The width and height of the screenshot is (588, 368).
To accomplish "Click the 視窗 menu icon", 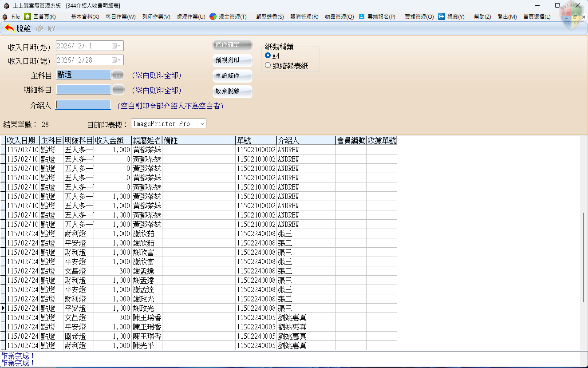I will click(442, 16).
